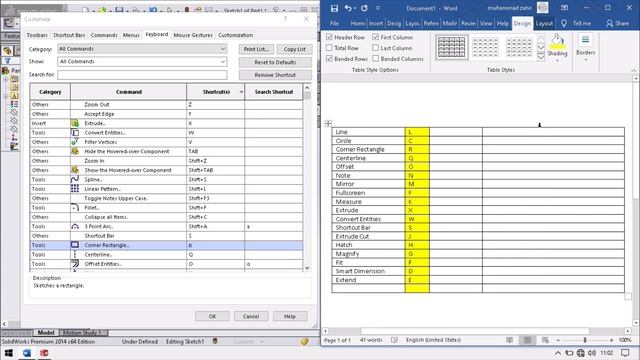Click the Fillet command icon
The height and width of the screenshot is (360, 640).
point(75,208)
